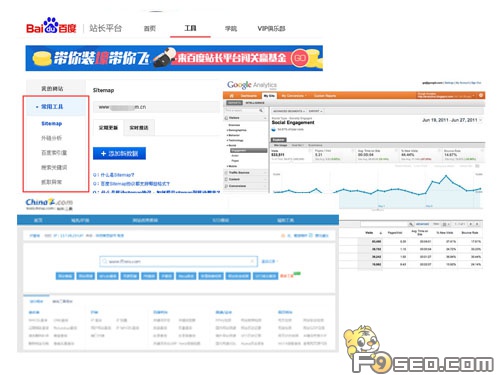Click the blue 添加新数据 button

119,153
